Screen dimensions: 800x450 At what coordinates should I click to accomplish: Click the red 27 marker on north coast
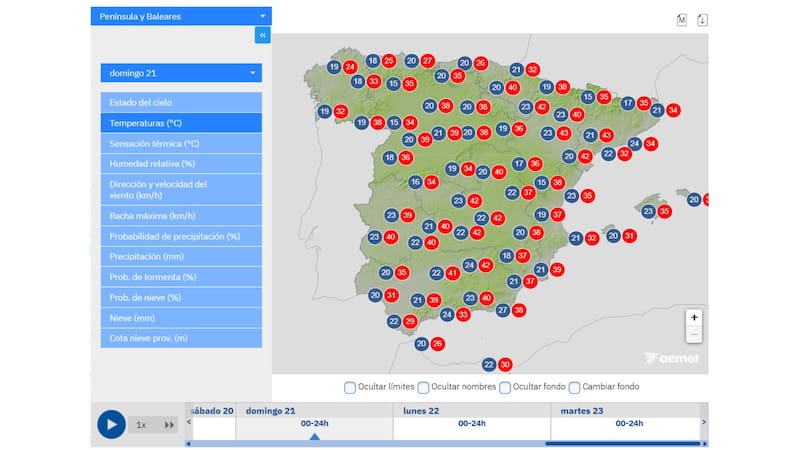(x=428, y=61)
